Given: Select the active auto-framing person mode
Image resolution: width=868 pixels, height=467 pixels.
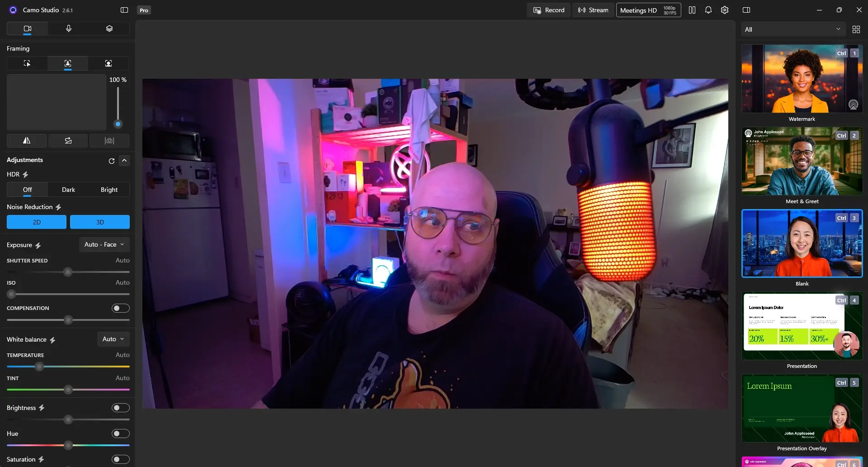Looking at the screenshot, I should [68, 63].
